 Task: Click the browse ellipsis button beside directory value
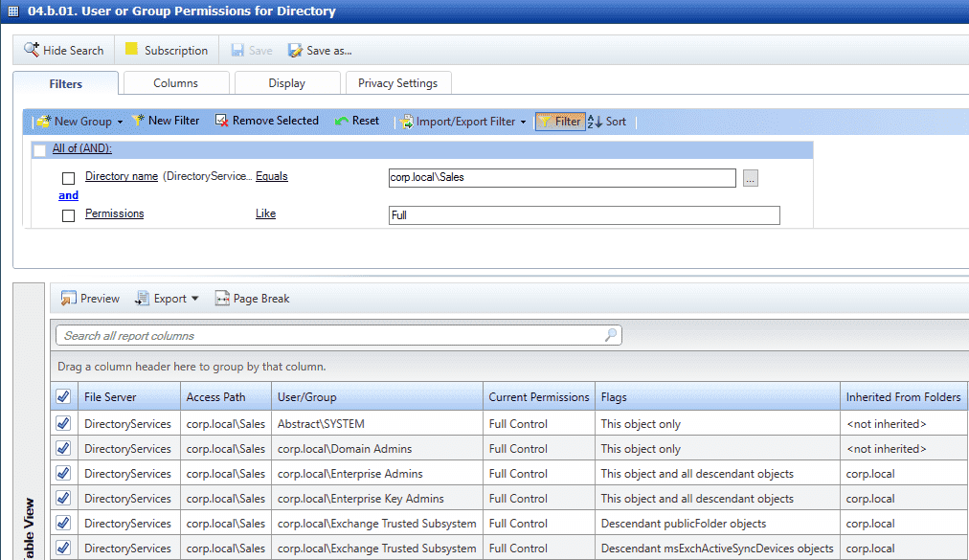point(751,178)
